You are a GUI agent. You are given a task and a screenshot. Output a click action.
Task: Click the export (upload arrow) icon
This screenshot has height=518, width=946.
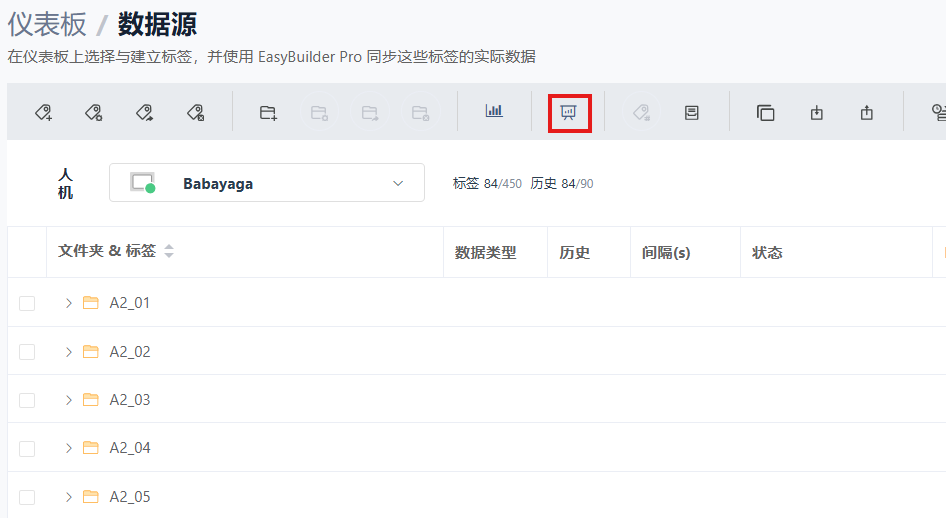(867, 112)
